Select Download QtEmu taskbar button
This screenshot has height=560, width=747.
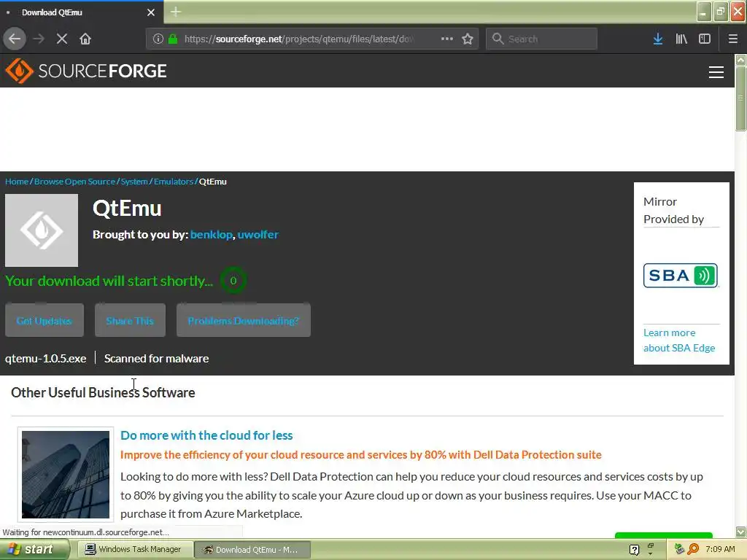[x=253, y=550]
